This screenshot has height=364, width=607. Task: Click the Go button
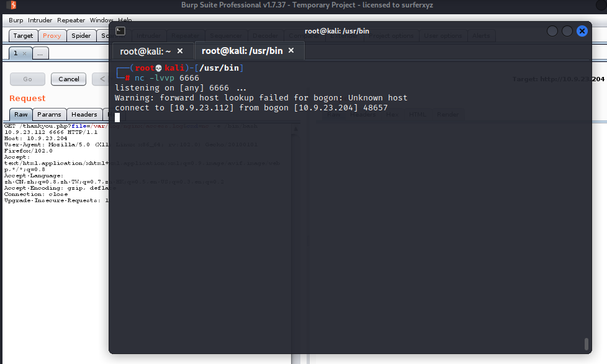[27, 79]
